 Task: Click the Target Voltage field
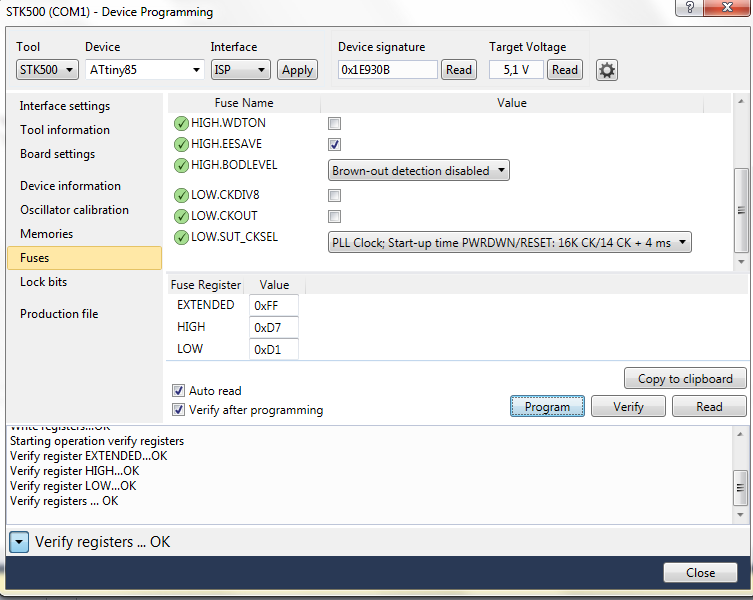coord(516,70)
